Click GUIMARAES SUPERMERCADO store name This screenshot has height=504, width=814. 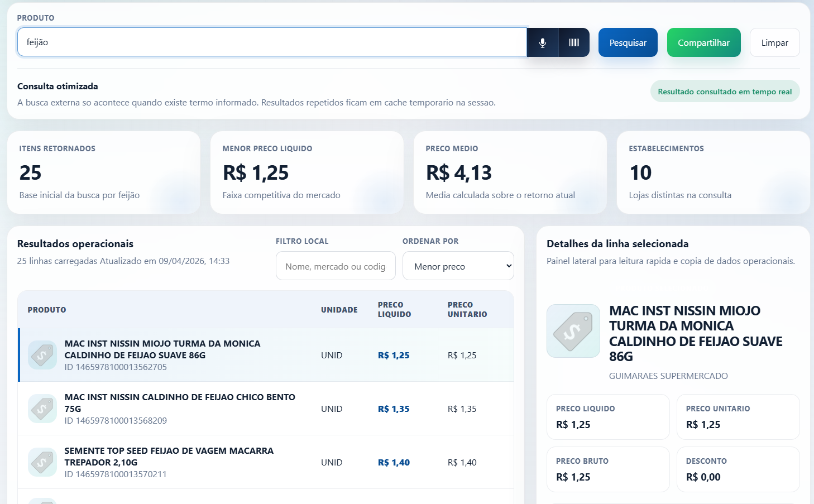(x=668, y=376)
